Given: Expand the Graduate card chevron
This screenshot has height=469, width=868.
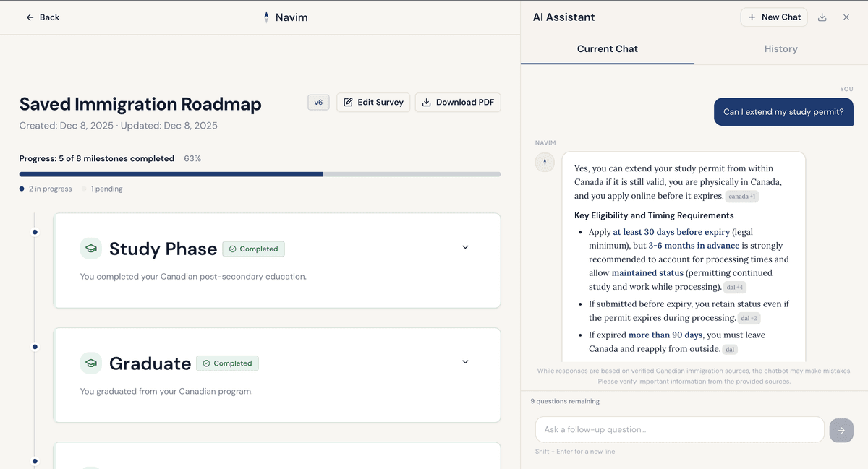Looking at the screenshot, I should (465, 361).
